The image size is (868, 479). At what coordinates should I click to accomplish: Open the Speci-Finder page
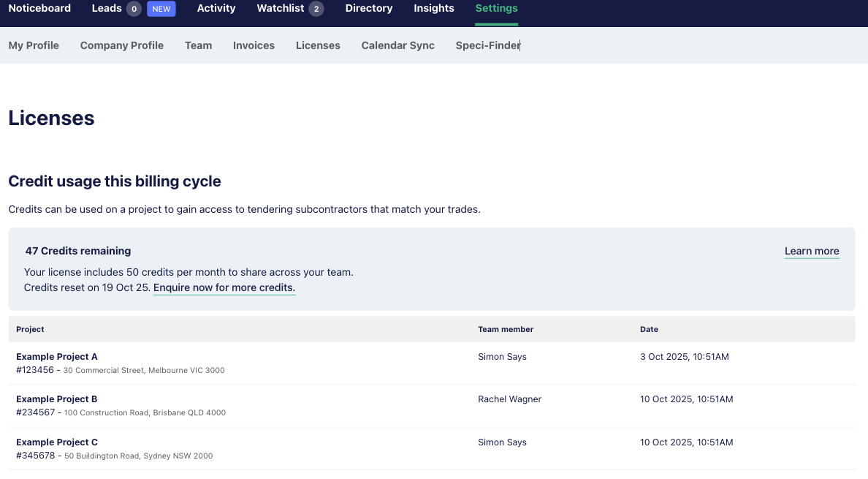coord(487,45)
